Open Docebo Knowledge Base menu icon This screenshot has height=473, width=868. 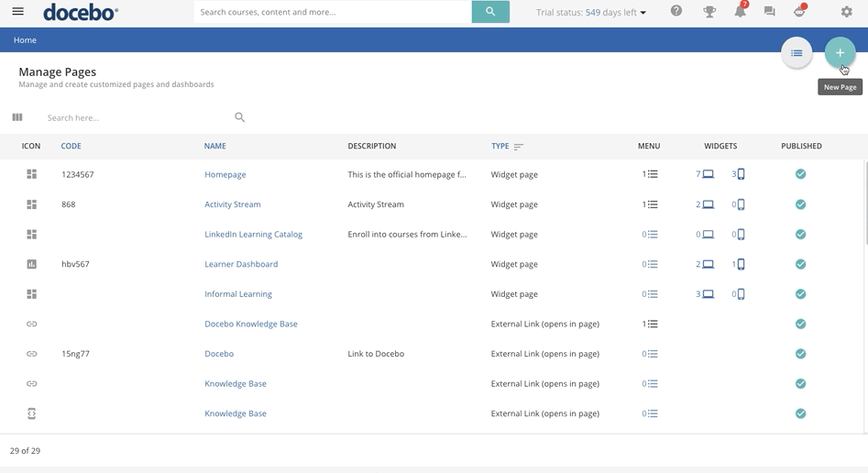tap(650, 324)
